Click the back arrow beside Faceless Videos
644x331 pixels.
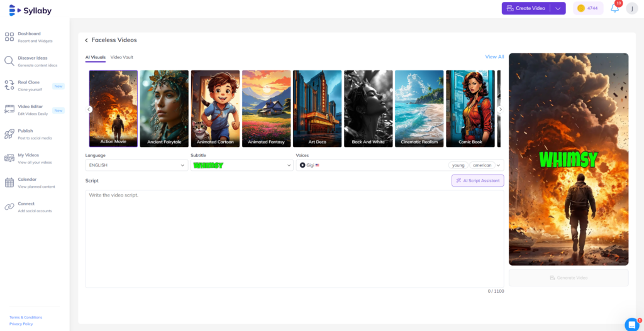pyautogui.click(x=87, y=40)
